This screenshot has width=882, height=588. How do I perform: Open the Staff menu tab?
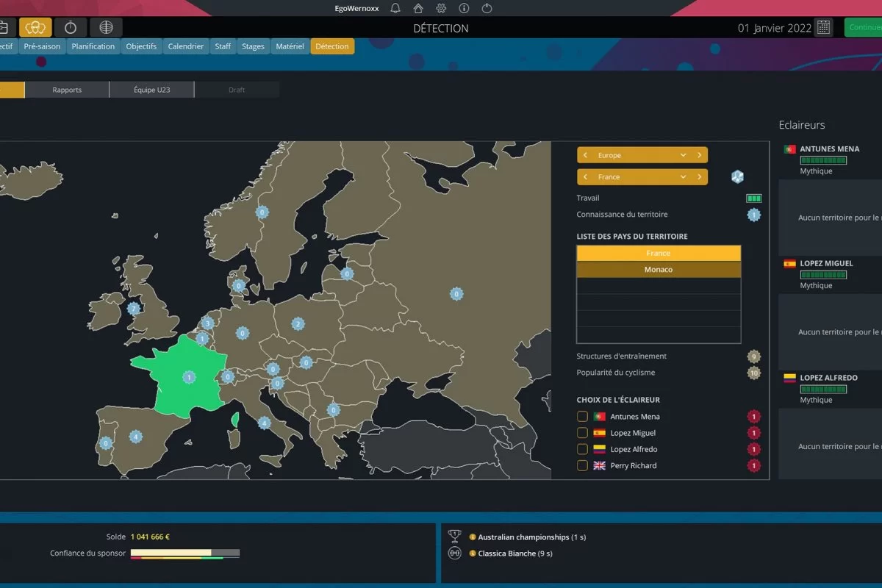[x=223, y=46]
